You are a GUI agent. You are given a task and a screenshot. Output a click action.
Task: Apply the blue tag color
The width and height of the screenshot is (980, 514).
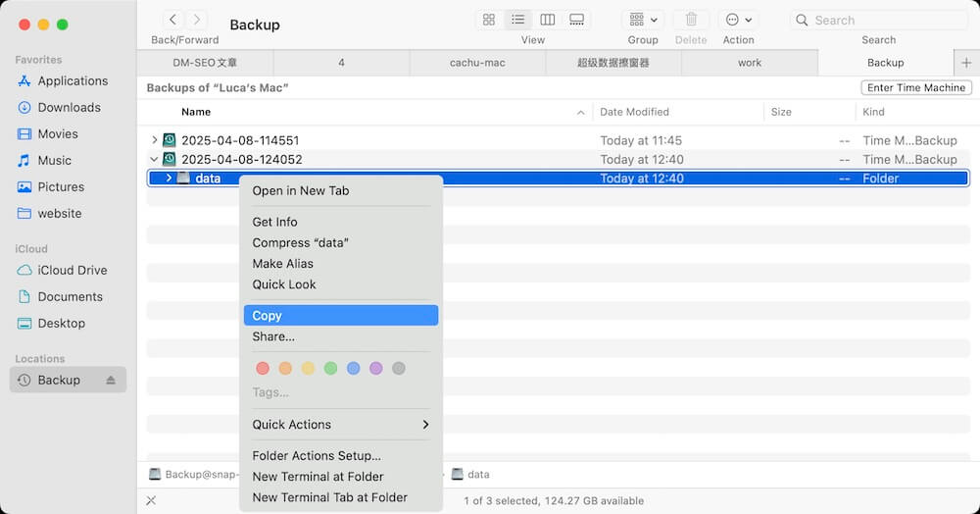pyautogui.click(x=353, y=368)
